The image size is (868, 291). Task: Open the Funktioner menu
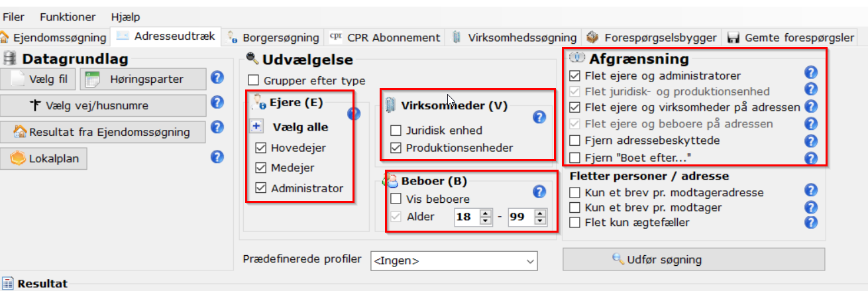coord(68,17)
